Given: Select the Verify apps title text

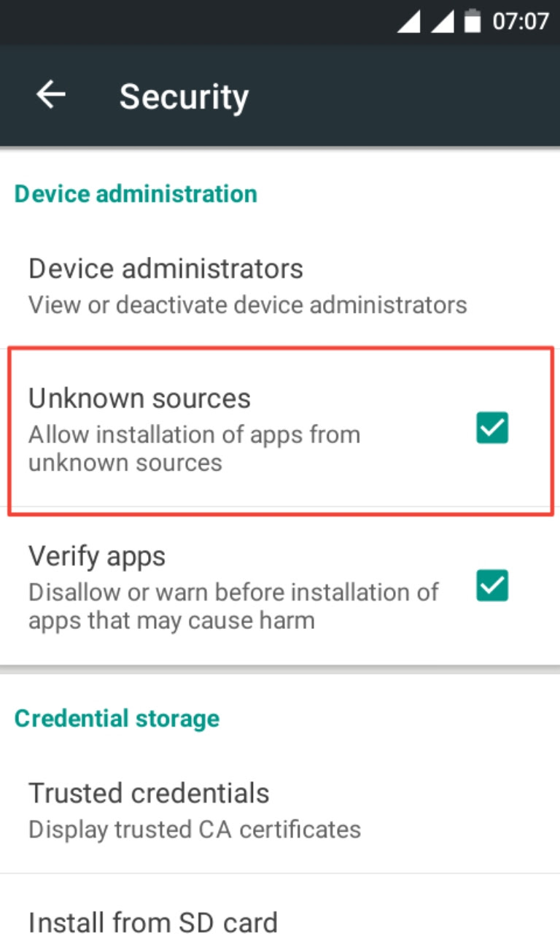Looking at the screenshot, I should click(97, 557).
